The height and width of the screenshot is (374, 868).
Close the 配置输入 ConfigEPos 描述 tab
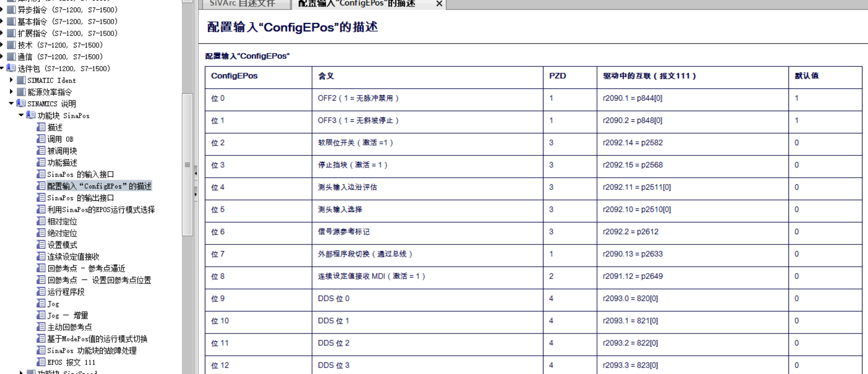[439, 4]
